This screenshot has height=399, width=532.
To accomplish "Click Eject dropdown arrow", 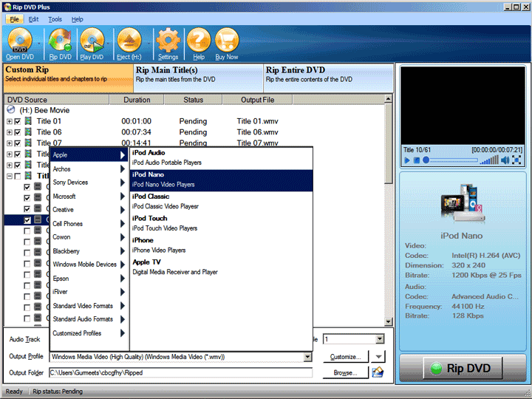I will (149, 44).
